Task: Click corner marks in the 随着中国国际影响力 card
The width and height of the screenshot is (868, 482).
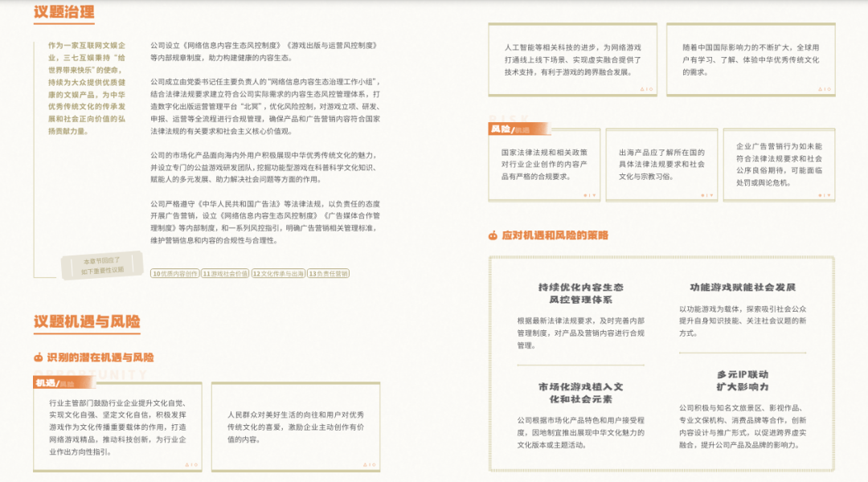Action: point(825,89)
